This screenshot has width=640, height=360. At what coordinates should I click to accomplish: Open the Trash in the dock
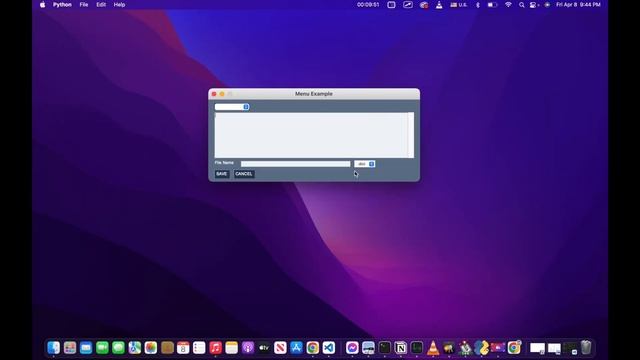point(586,347)
